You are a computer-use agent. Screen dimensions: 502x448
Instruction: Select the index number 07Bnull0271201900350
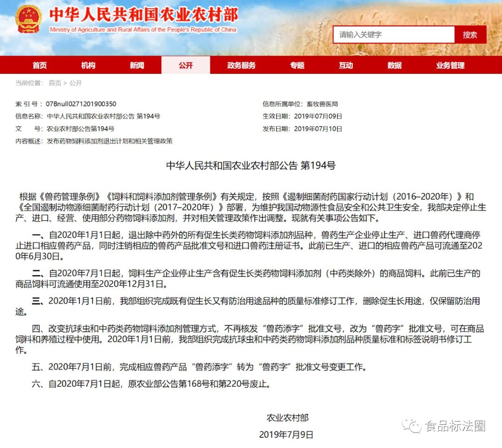[x=81, y=104]
